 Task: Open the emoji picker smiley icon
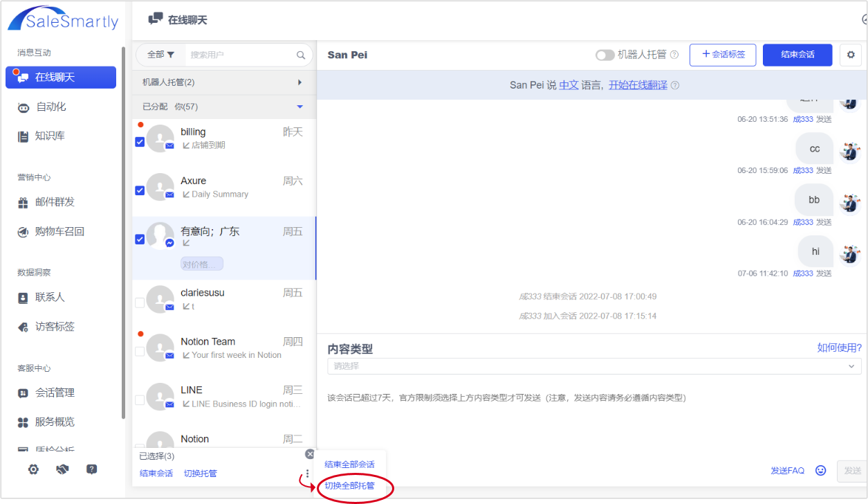pos(821,470)
